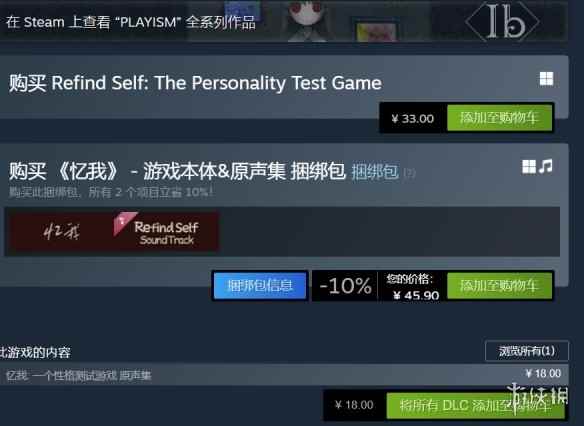The width and height of the screenshot is (584, 426).
Task: Click the 购买 Refind Self heading
Action: click(x=195, y=83)
